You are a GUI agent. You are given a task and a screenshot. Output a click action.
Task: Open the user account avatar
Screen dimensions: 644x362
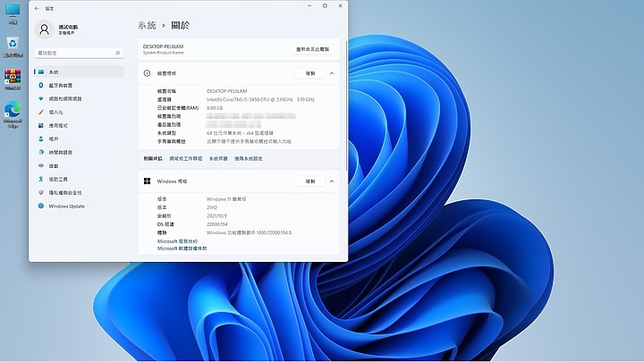click(45, 29)
